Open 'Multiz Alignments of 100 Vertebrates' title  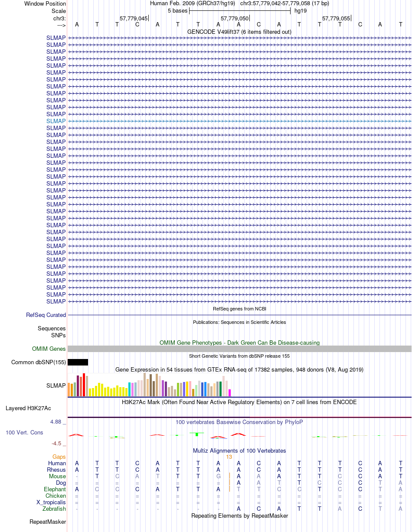click(239, 450)
